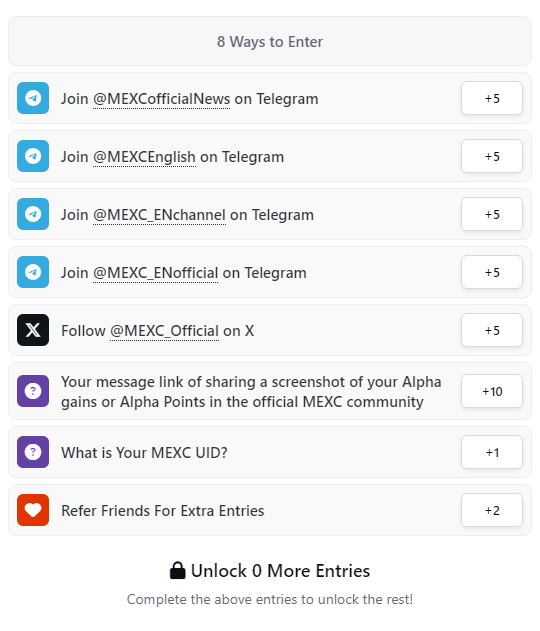Screen dimensions: 540x631
Task: Expand the What is Your MEXC UID row
Action: [x=270, y=452]
